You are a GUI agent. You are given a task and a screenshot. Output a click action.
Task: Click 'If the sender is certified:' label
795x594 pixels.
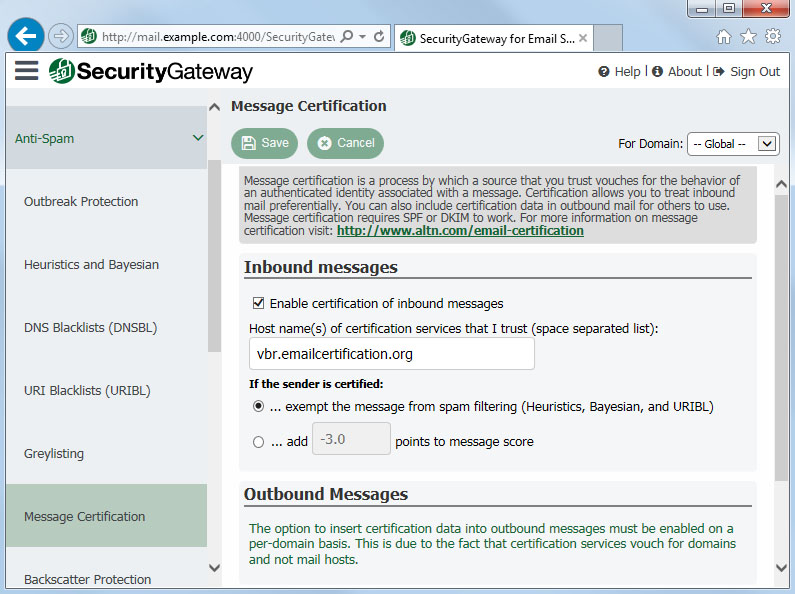[x=316, y=384]
